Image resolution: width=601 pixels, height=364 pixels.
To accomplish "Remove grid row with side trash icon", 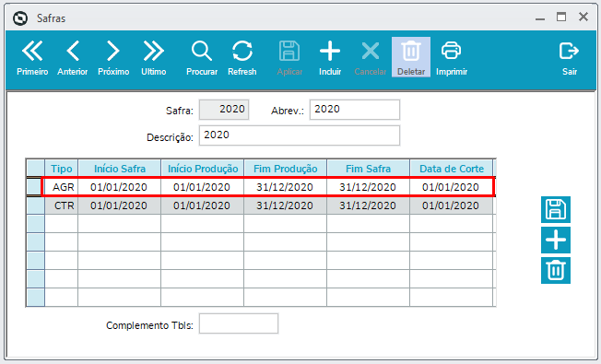I will click(x=556, y=271).
